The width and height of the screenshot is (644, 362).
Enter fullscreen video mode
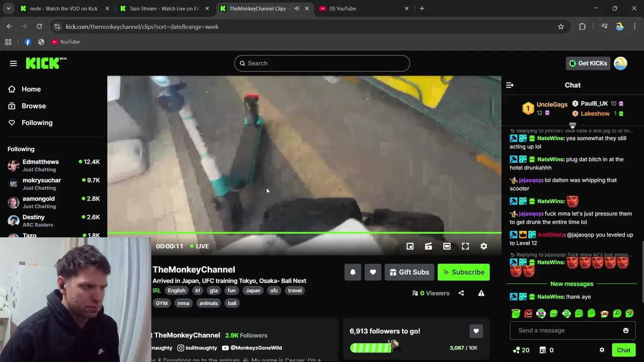(x=465, y=246)
